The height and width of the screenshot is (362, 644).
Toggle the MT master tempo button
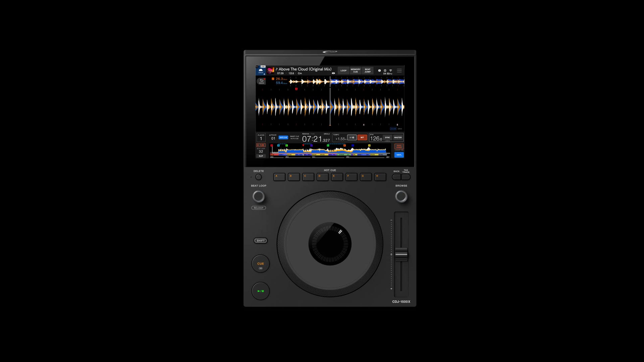(362, 137)
